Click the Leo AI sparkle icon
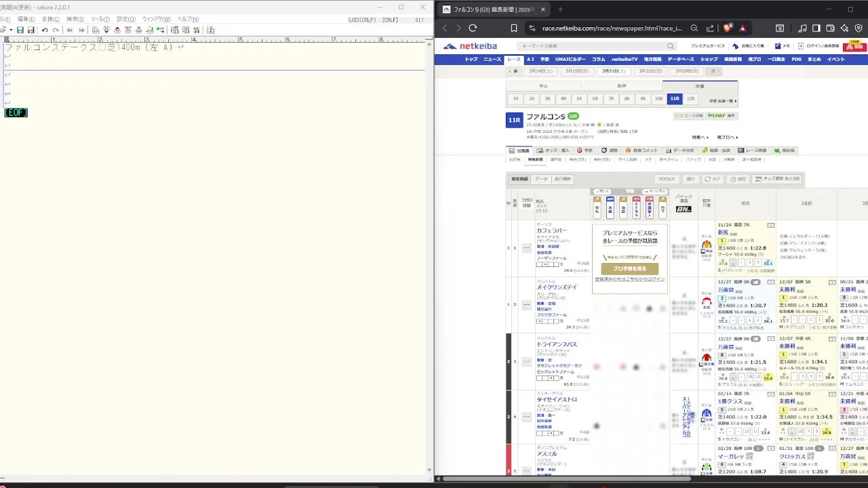 coord(844,28)
